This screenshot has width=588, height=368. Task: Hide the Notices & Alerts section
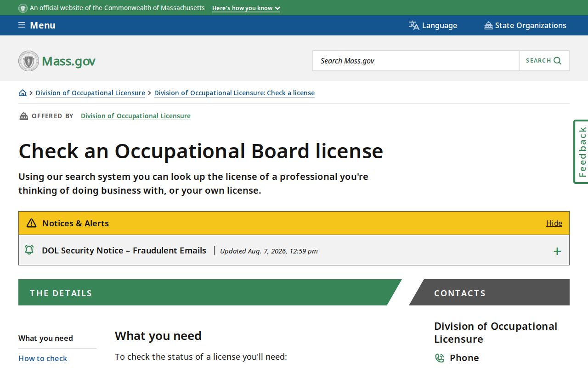point(554,223)
